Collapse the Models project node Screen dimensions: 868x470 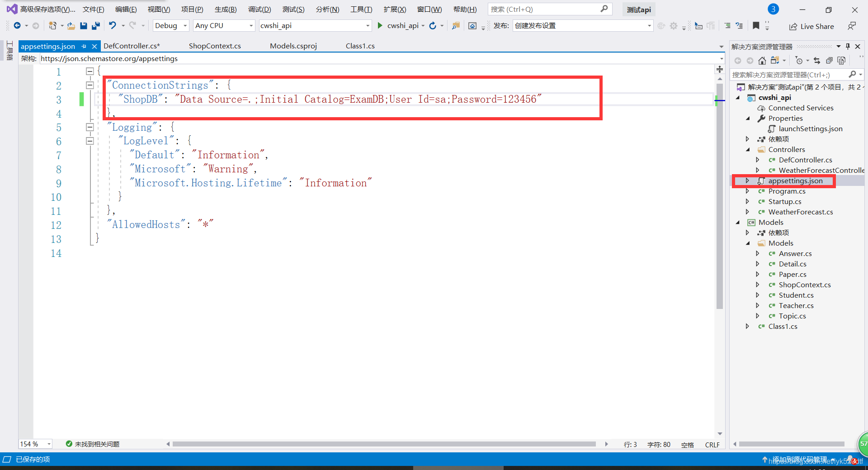pos(738,223)
